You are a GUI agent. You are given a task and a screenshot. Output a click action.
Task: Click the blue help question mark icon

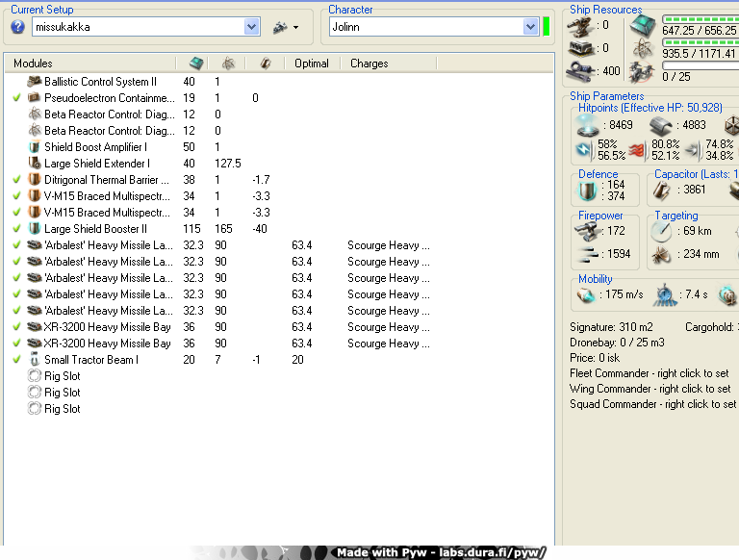[x=17, y=27]
